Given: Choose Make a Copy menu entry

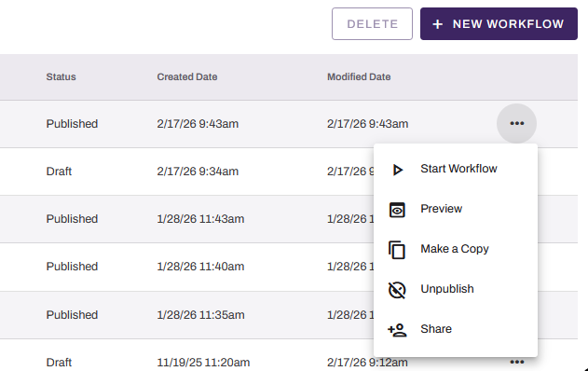Looking at the screenshot, I should 456,249.
